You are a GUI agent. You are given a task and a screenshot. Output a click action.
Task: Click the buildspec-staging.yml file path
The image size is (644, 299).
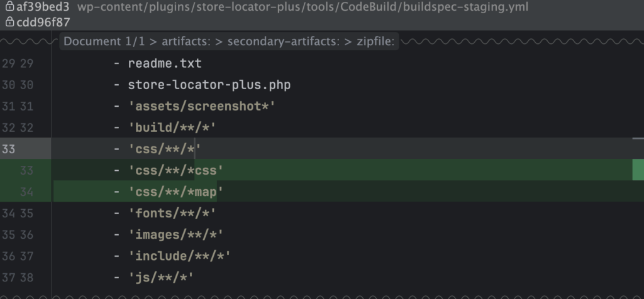point(303,8)
